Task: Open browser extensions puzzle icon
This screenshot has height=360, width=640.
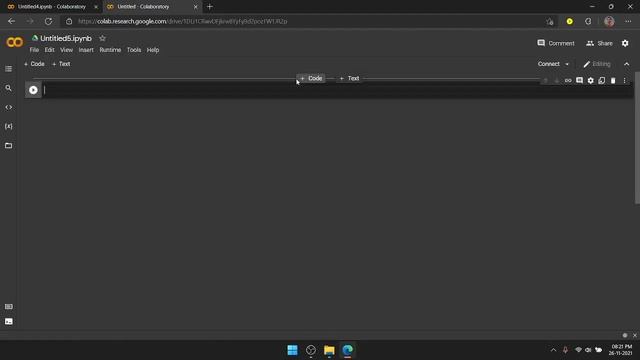Action: tap(588, 21)
